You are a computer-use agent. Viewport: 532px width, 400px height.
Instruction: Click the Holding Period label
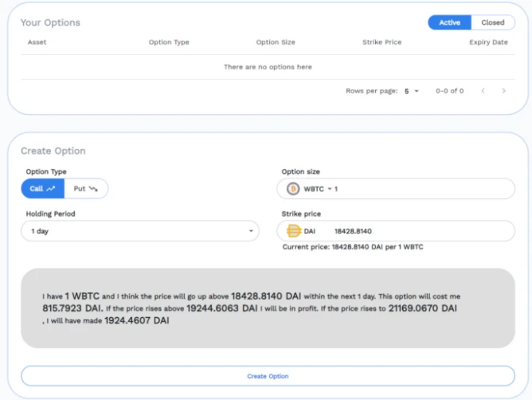(50, 214)
